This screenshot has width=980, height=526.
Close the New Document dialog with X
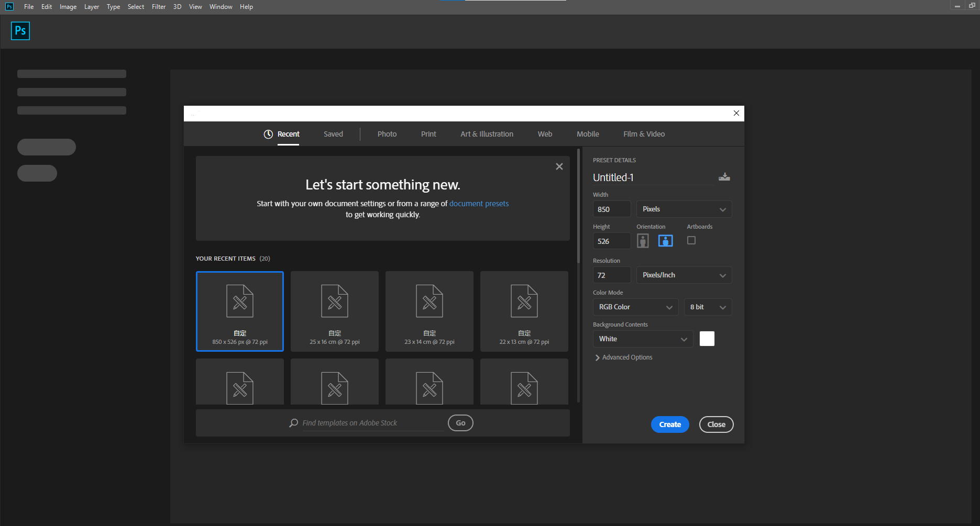736,113
